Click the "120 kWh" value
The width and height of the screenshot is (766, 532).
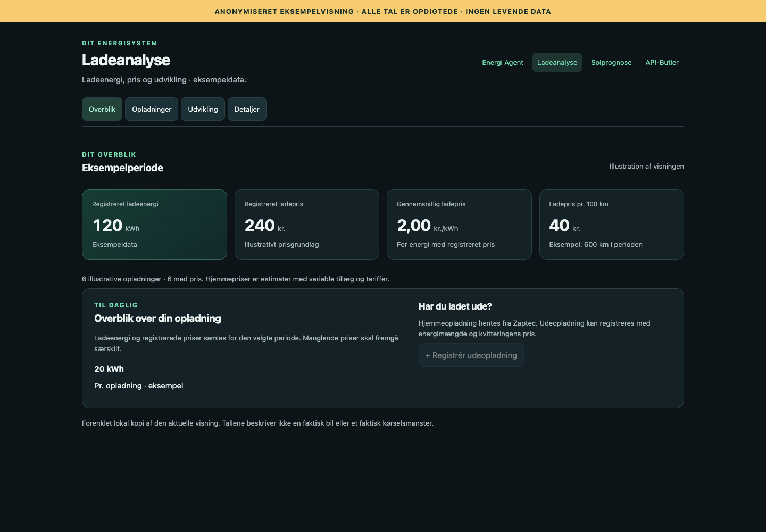click(x=116, y=226)
